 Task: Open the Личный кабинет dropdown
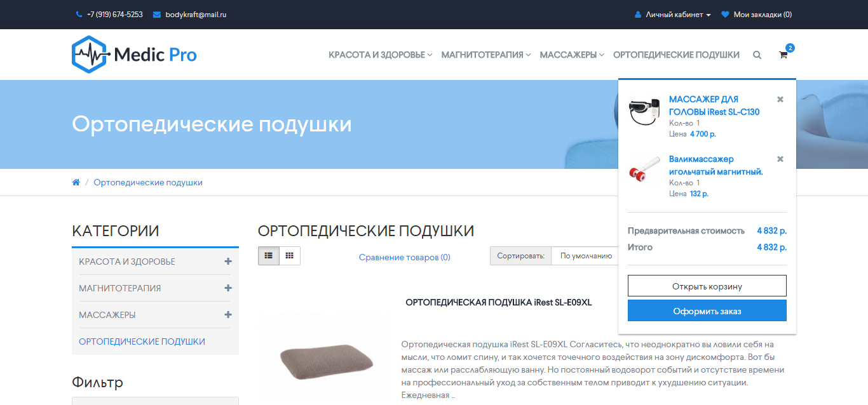(674, 15)
